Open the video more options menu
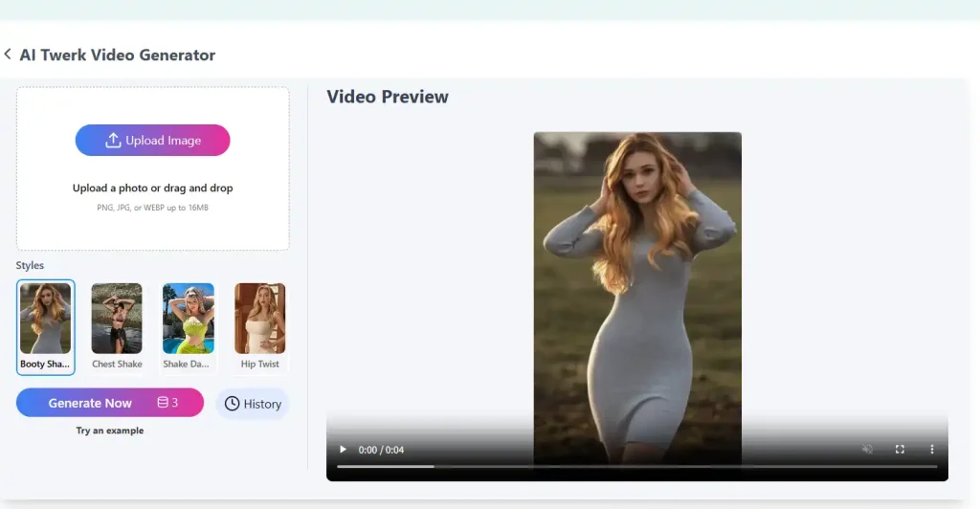 [932, 449]
